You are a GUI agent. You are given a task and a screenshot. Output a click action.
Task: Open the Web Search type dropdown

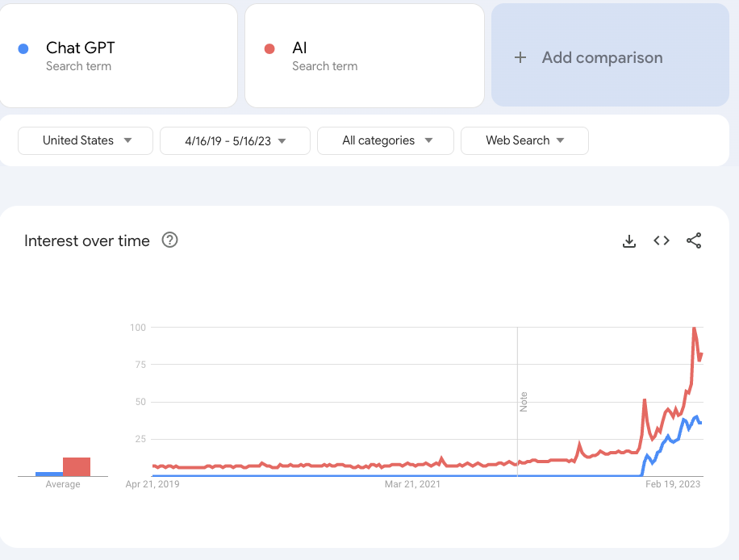pos(524,140)
